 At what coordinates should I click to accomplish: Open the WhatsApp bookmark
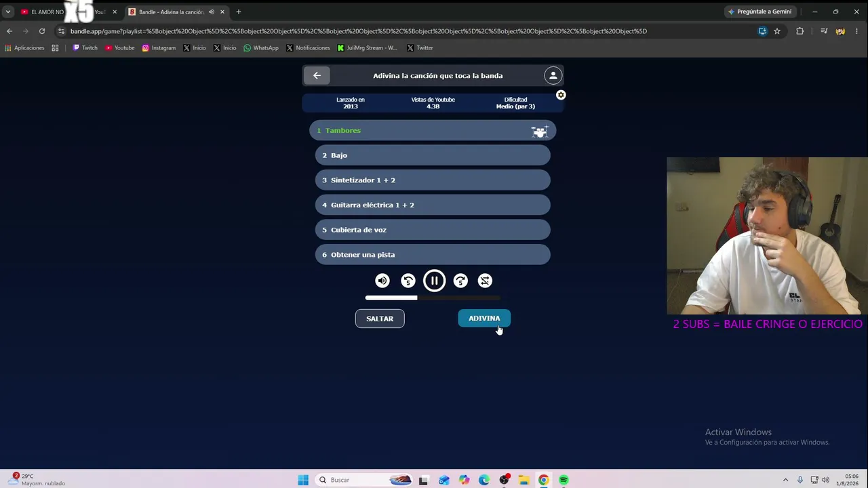[261, 48]
